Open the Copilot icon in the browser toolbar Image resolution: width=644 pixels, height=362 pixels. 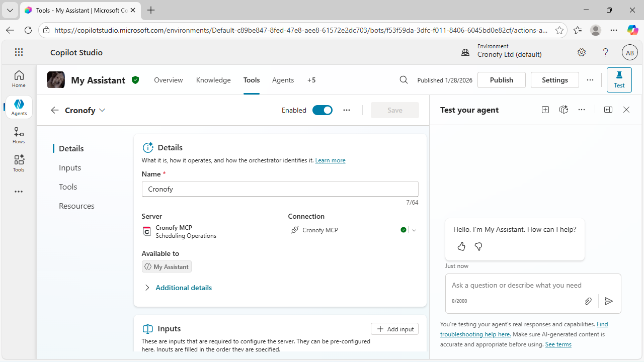tap(632, 30)
